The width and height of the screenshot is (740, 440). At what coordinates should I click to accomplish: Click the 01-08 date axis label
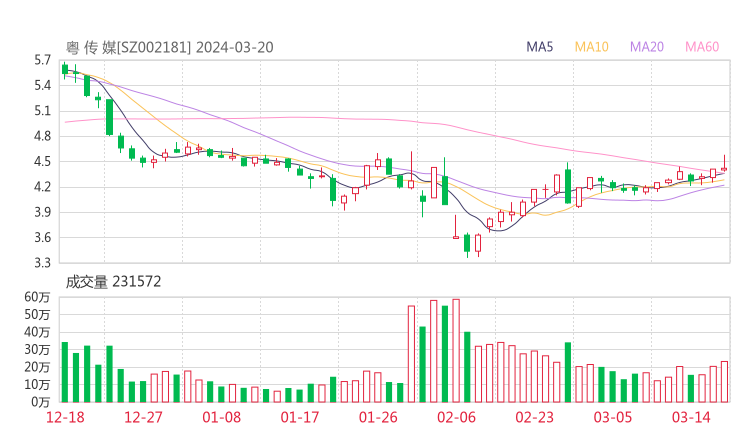[221, 417]
